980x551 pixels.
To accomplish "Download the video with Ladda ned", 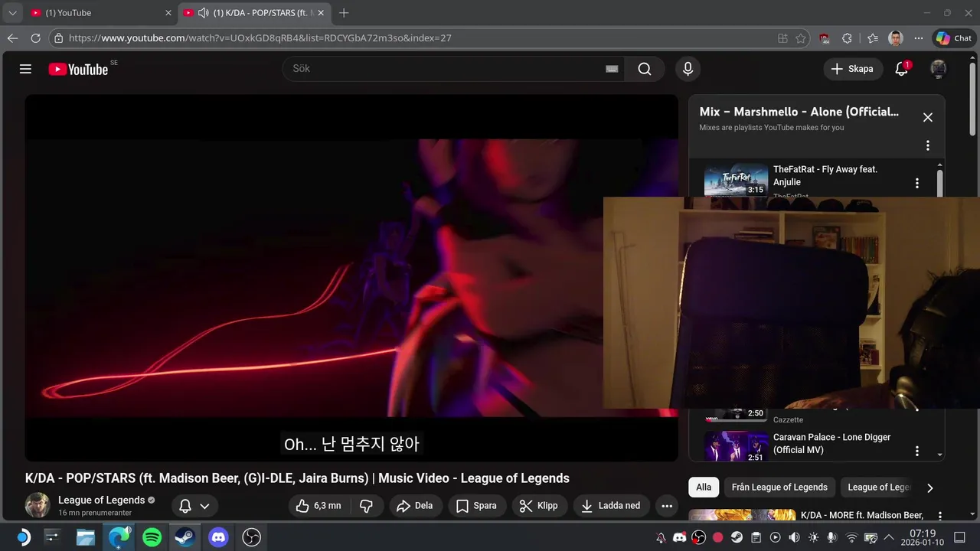I will pos(611,506).
